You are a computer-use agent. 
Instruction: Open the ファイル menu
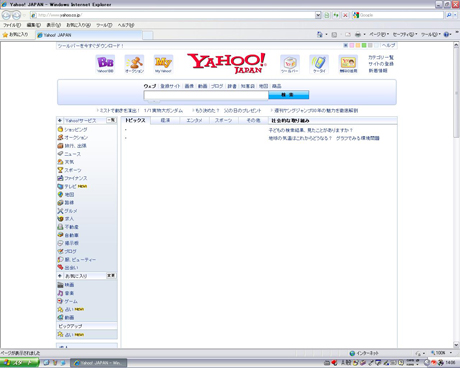point(12,25)
